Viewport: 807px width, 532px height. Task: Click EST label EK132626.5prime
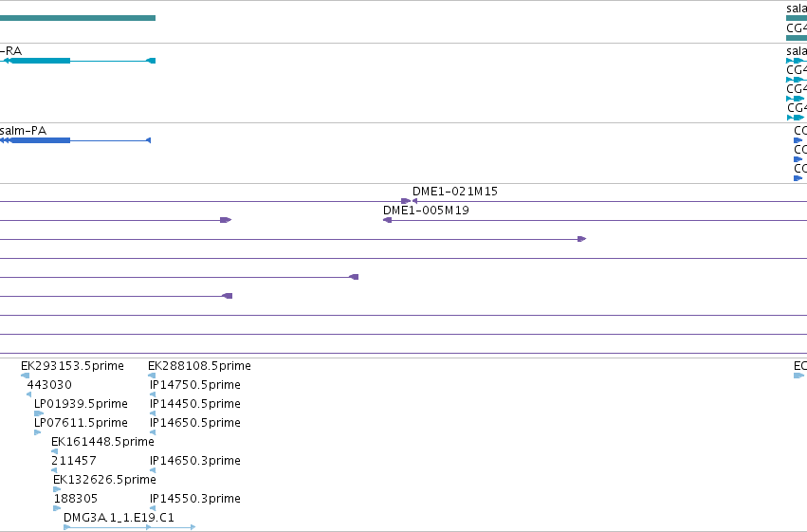[x=105, y=480]
